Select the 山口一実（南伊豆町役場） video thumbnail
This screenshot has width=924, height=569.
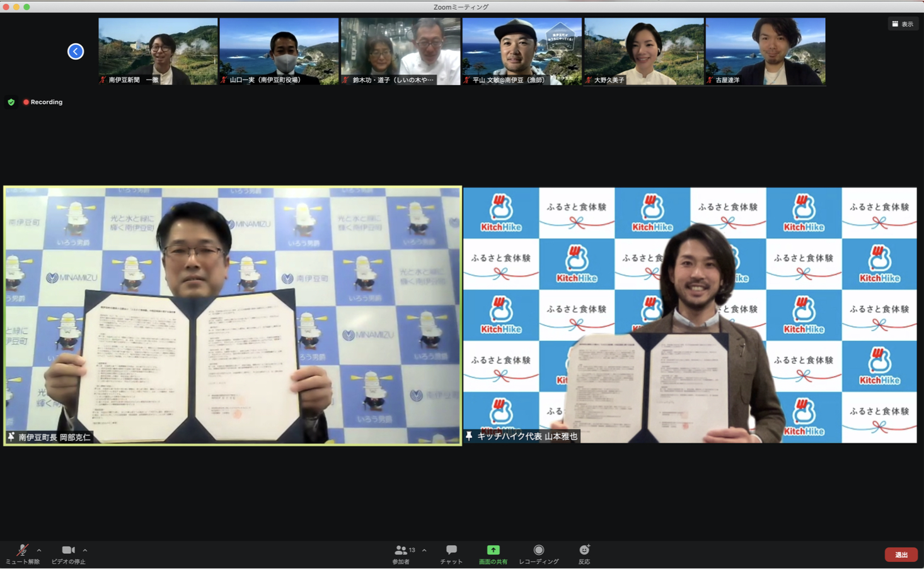(x=279, y=51)
